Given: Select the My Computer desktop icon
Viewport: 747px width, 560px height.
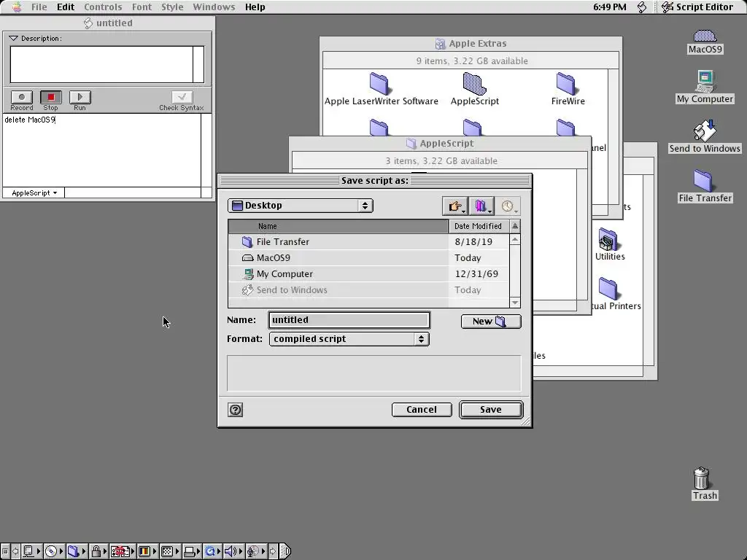Looking at the screenshot, I should coord(705,81).
